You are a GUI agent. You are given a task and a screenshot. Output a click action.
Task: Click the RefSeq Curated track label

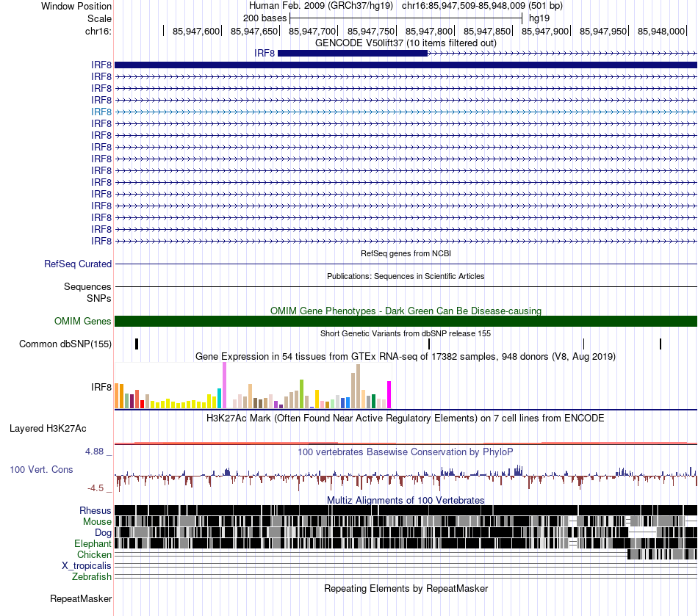point(77,264)
